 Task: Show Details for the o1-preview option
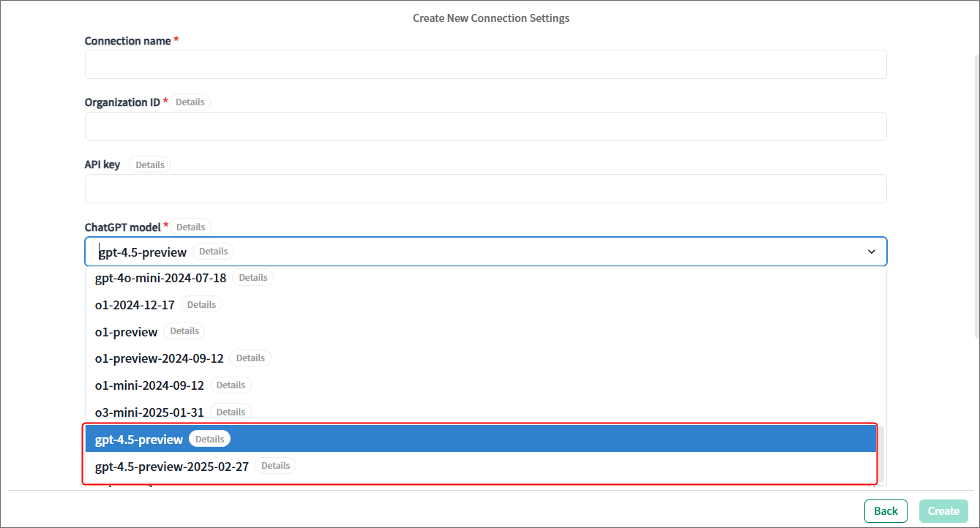(x=184, y=331)
